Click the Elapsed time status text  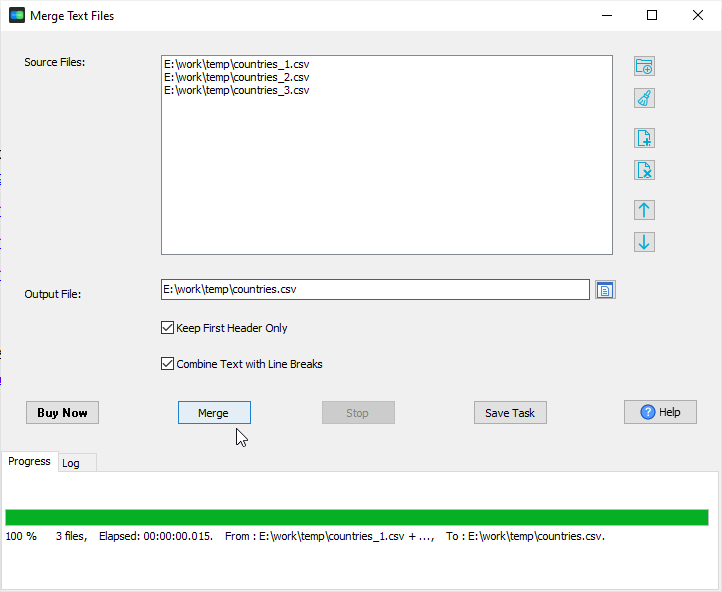click(156, 536)
